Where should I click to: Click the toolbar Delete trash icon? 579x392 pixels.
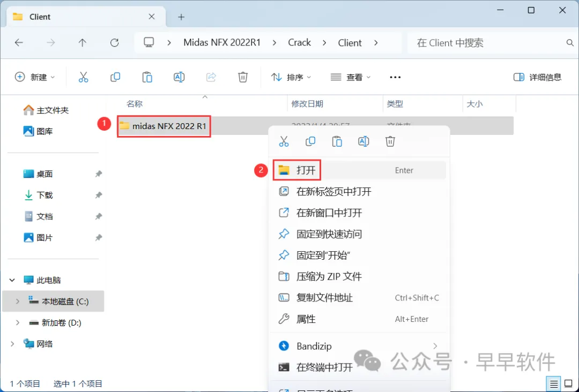[243, 77]
